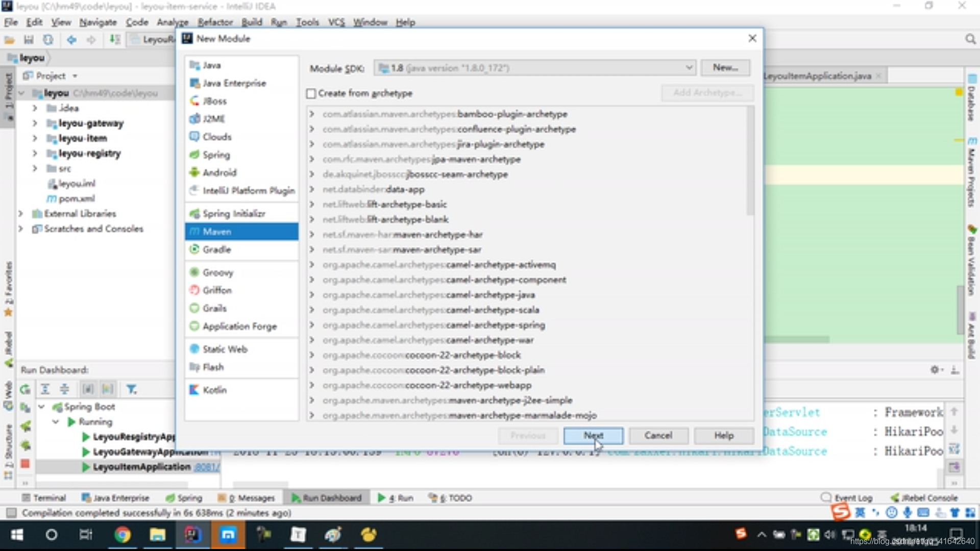The image size is (980, 551).
Task: Click the toolbar search magnifier icon
Action: coord(970,39)
